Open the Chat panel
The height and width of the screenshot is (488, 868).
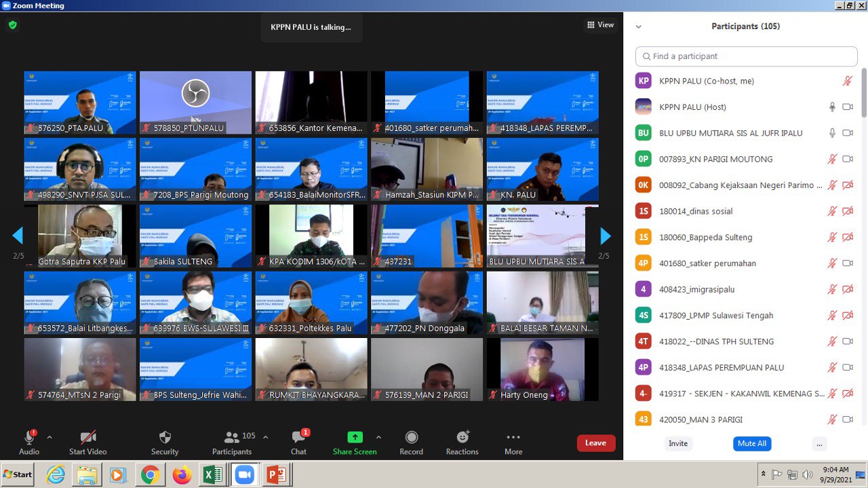tap(298, 438)
